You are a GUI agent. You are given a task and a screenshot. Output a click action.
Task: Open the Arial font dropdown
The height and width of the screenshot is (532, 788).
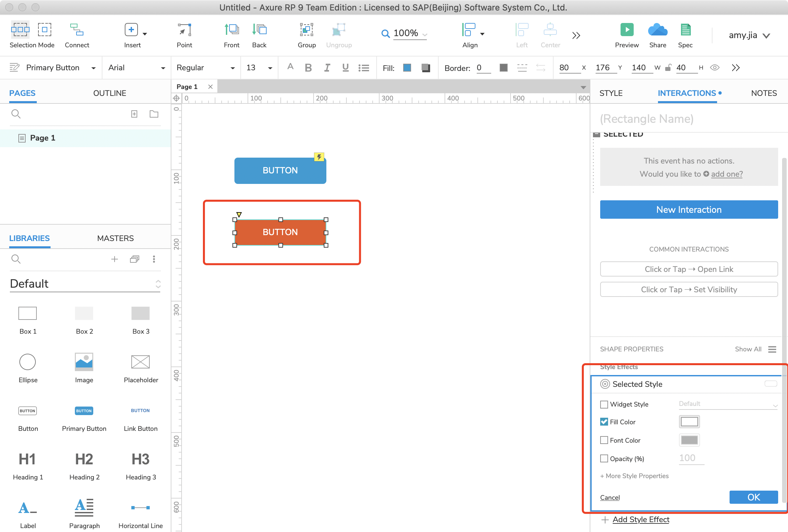pyautogui.click(x=137, y=68)
